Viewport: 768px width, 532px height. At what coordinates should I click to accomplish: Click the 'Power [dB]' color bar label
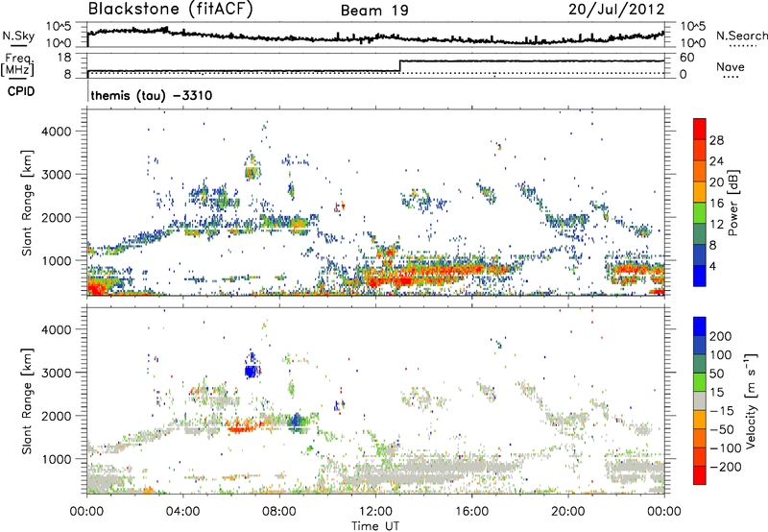[733, 203]
